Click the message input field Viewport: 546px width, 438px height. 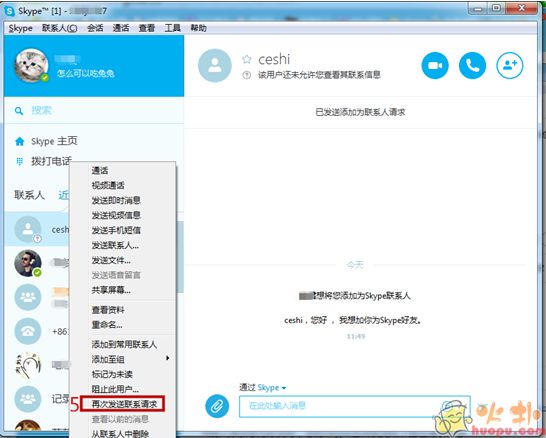[354, 406]
